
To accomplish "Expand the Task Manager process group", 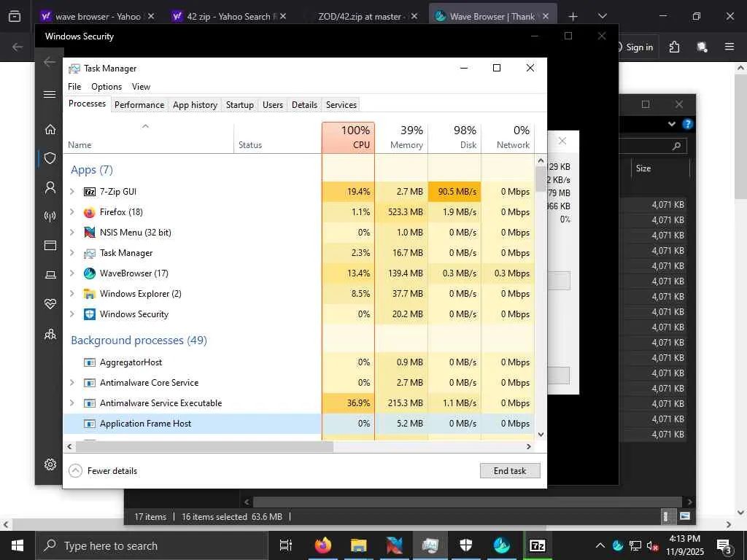I will [72, 253].
